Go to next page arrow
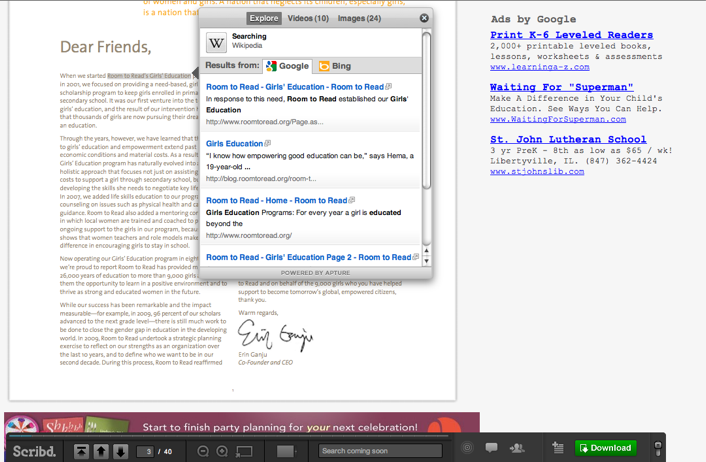 point(121,451)
